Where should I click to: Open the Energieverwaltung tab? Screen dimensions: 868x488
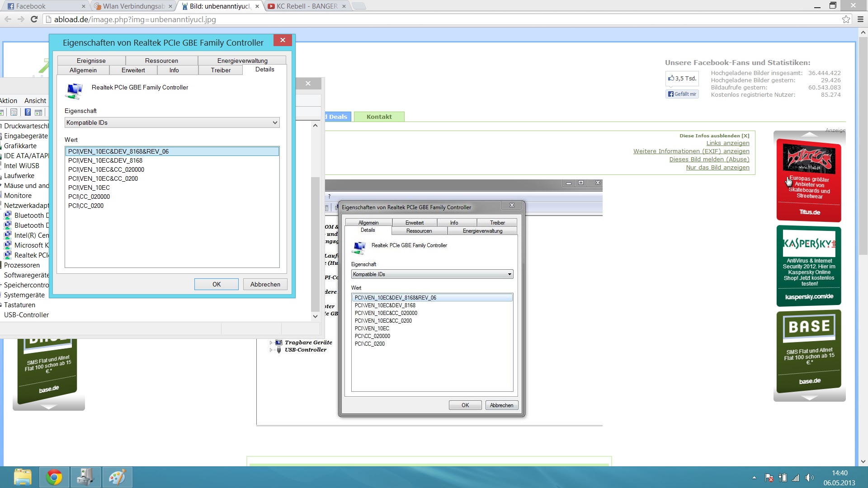tap(242, 61)
